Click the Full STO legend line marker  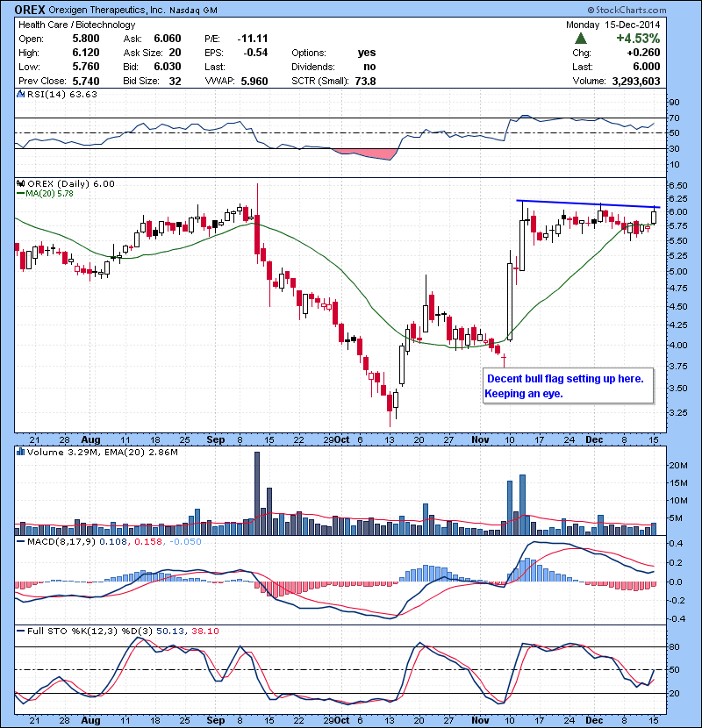tap(20, 632)
